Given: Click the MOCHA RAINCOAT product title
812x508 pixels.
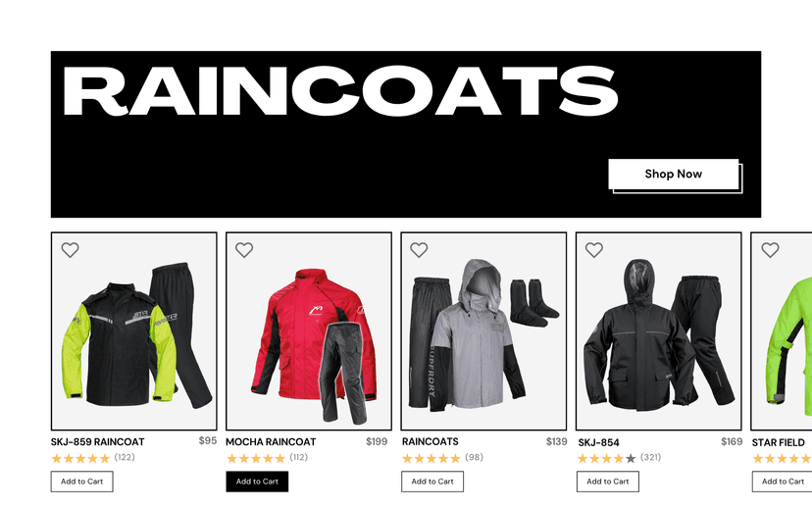Looking at the screenshot, I should 271,442.
